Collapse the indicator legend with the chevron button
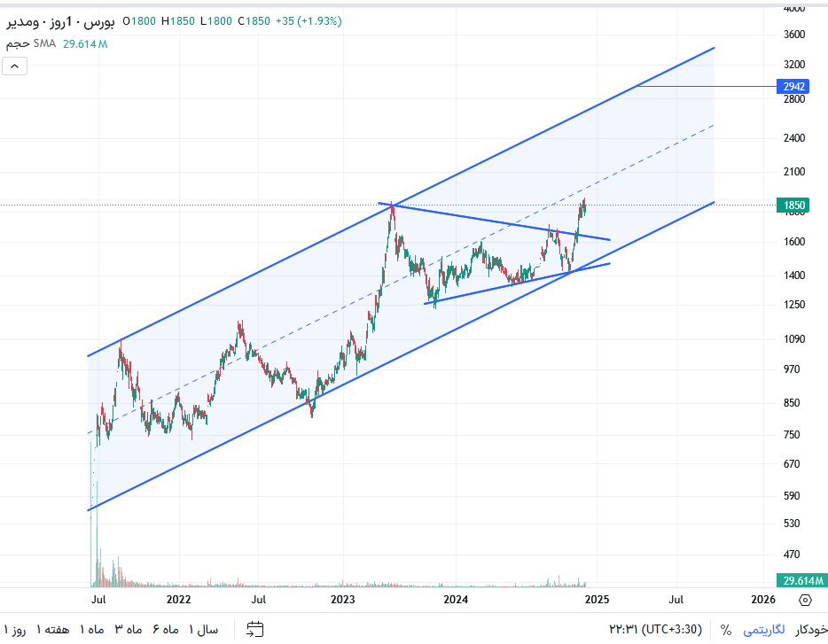828x644 pixels. pos(15,66)
